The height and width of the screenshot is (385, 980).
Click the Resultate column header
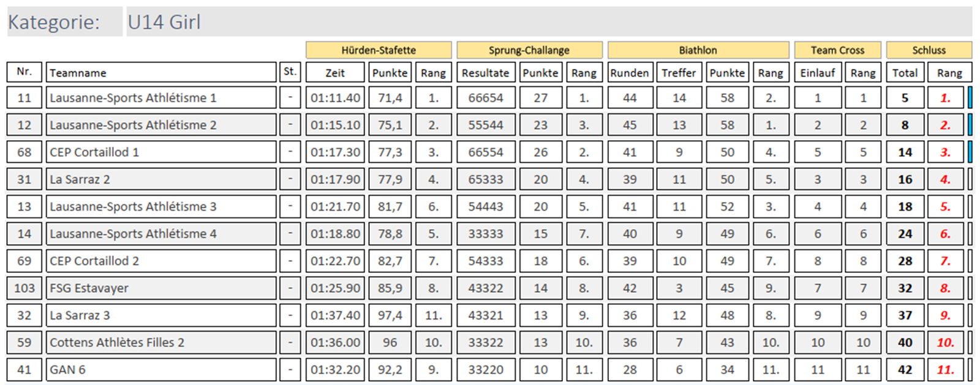click(485, 72)
